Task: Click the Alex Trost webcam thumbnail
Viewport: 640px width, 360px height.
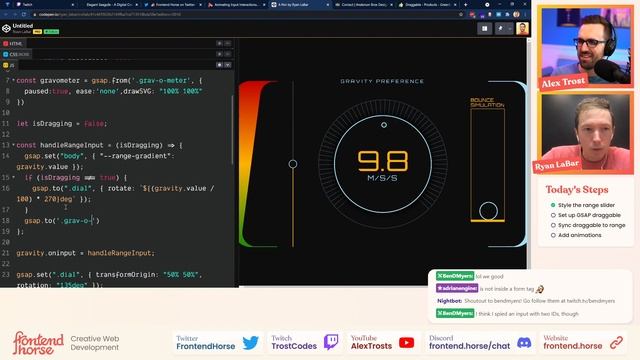Action: pyautogui.click(x=586, y=47)
